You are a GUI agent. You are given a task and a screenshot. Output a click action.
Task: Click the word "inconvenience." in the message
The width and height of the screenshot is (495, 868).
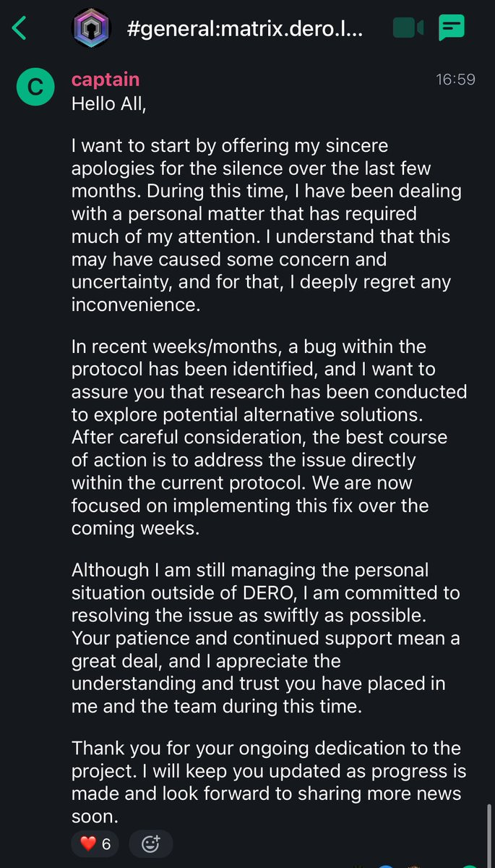(134, 305)
